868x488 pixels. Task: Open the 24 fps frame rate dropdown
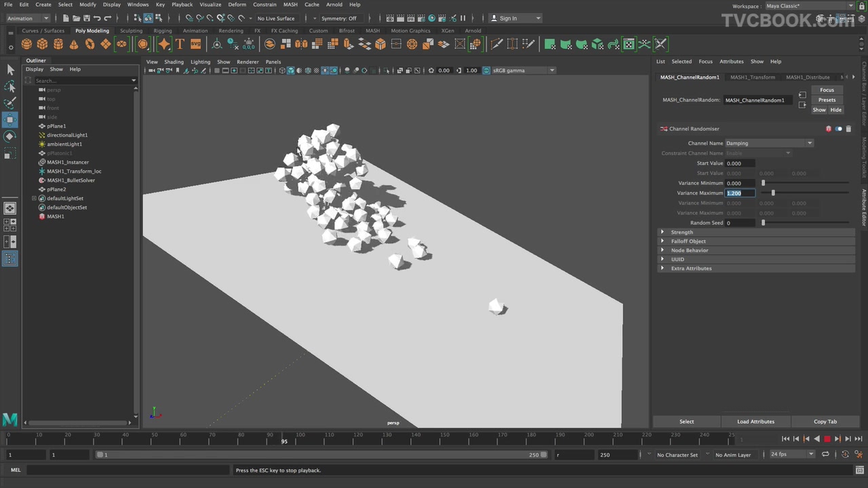[x=792, y=454]
